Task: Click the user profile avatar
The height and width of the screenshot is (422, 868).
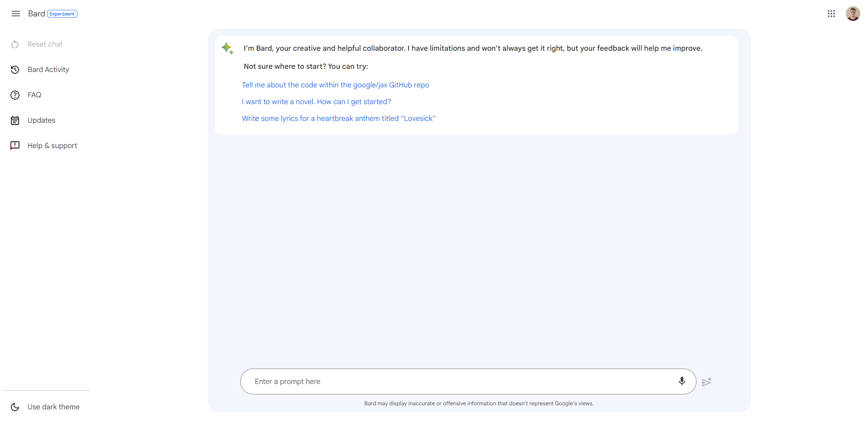Action: click(x=853, y=14)
